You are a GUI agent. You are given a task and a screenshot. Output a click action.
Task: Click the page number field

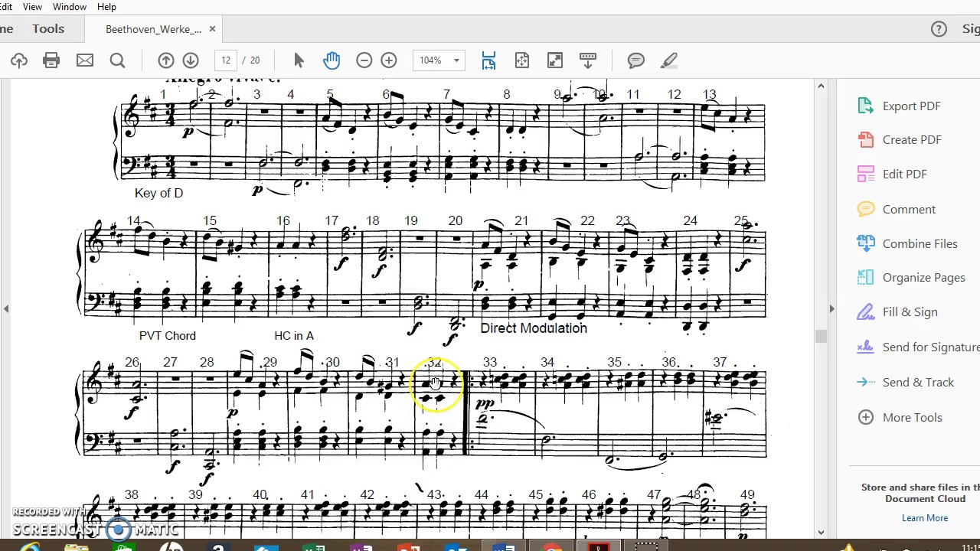point(226,60)
